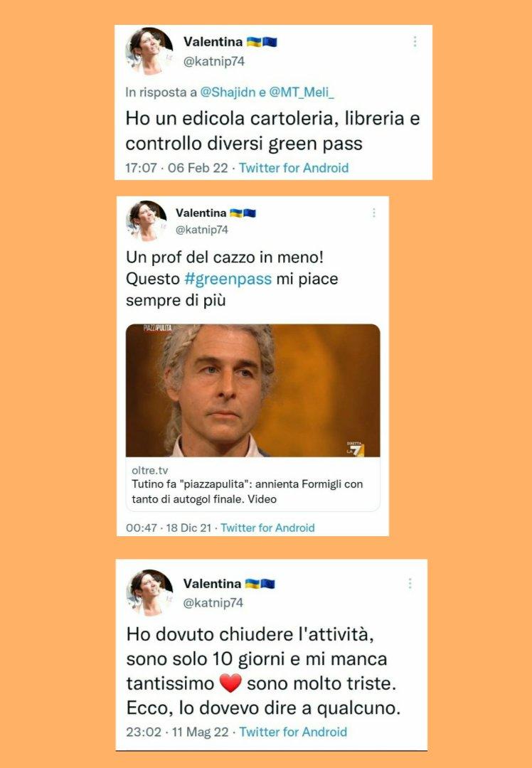Click the @katnip74 handle in first tweet
This screenshot has height=768, width=532.
(x=213, y=62)
